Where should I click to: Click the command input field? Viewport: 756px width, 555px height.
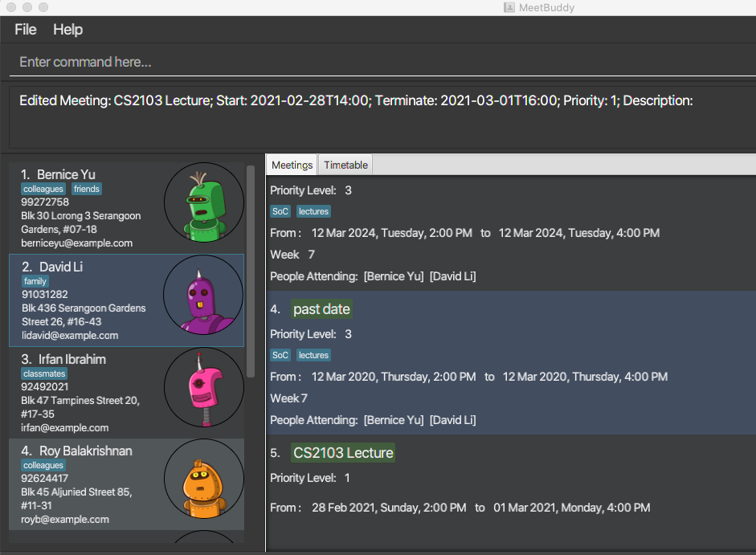point(383,62)
